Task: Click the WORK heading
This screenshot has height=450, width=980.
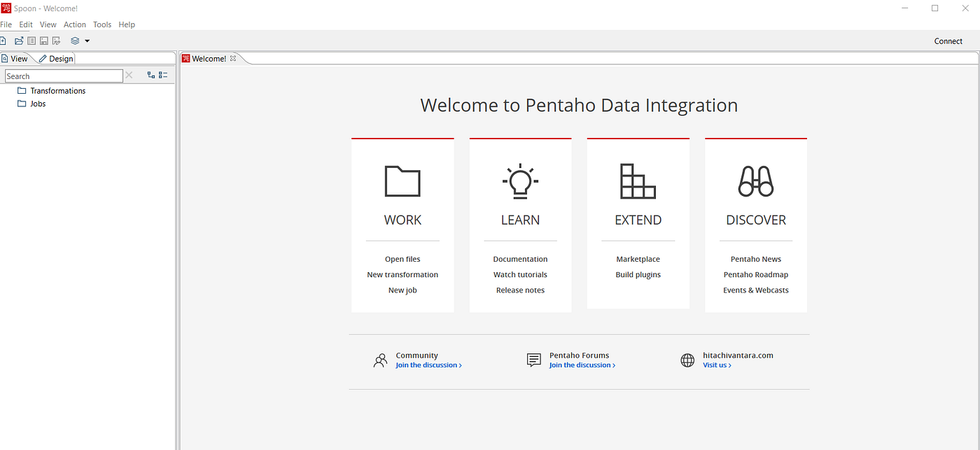Action: click(x=402, y=220)
